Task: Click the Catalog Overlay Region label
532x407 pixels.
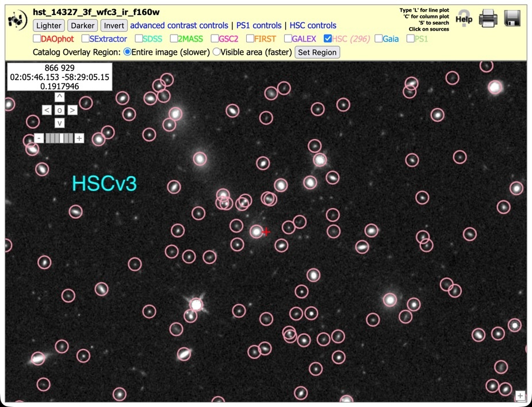Action: pos(76,52)
